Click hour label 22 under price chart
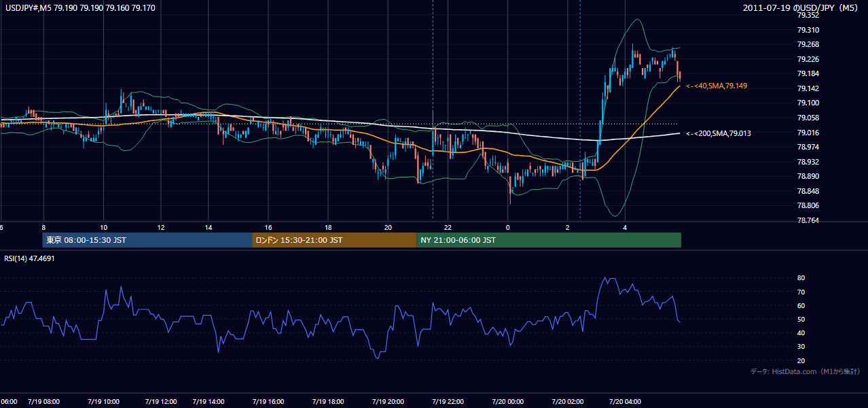The width and height of the screenshot is (868, 408). click(448, 227)
